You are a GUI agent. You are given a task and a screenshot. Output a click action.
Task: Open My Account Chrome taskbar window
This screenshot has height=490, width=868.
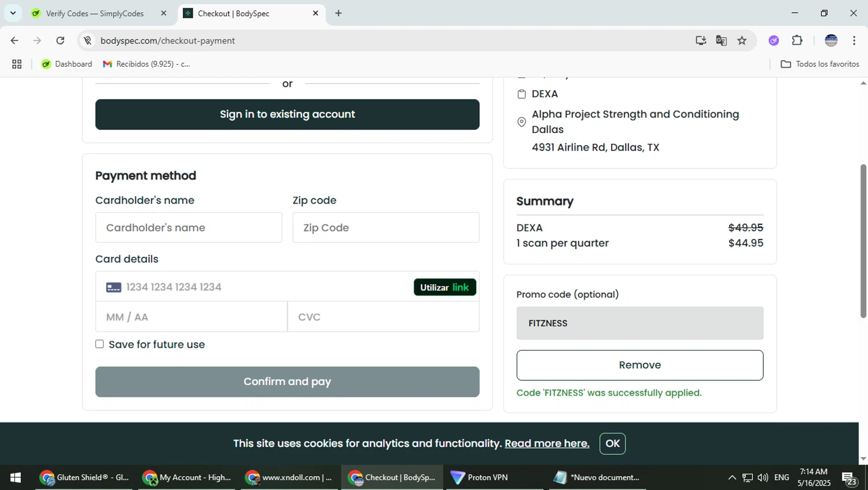click(x=186, y=477)
